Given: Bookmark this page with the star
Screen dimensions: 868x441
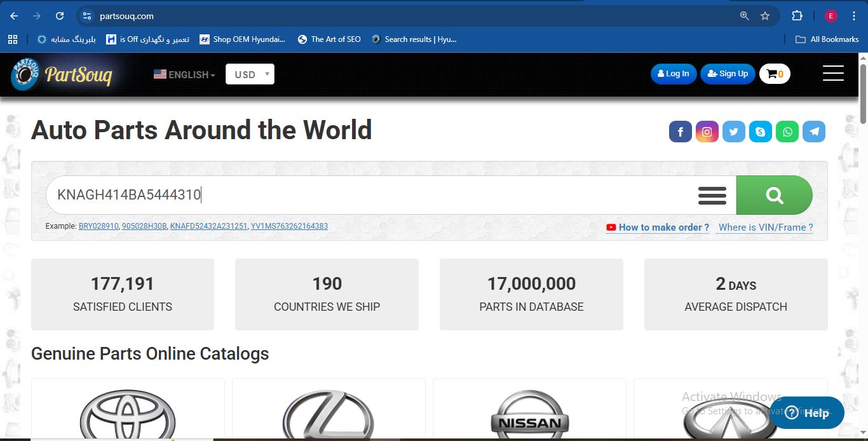Looking at the screenshot, I should pyautogui.click(x=765, y=16).
